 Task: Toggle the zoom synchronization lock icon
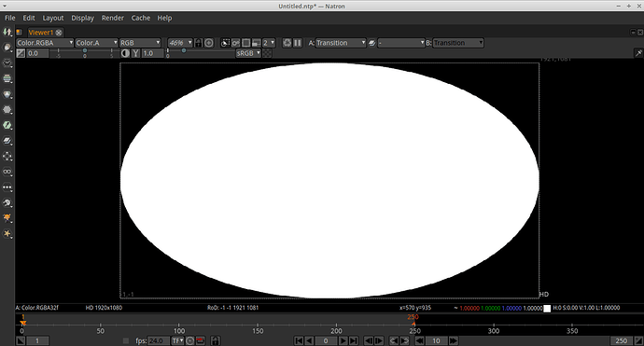coord(199,43)
